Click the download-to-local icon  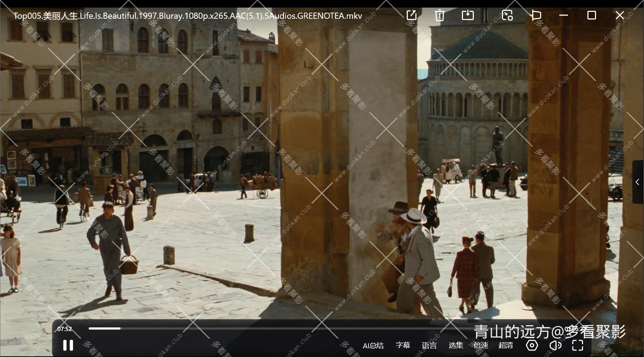[x=468, y=15]
